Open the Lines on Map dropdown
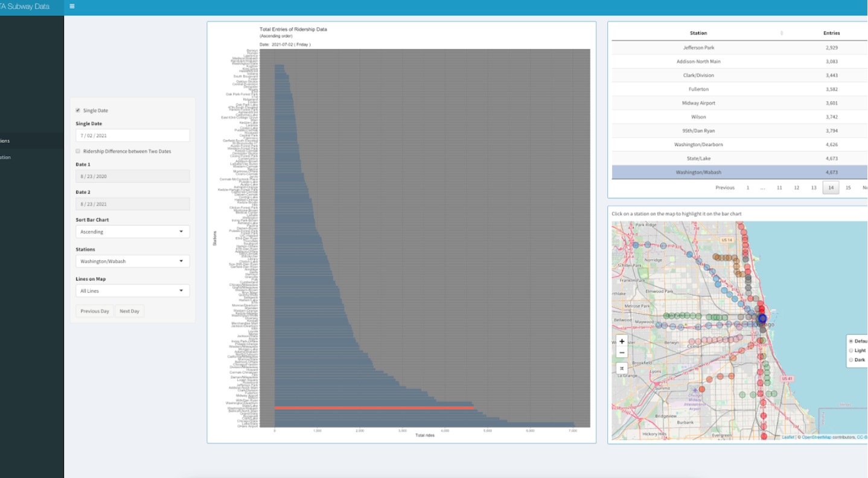Viewport: 868px width, 478px height. pos(133,291)
